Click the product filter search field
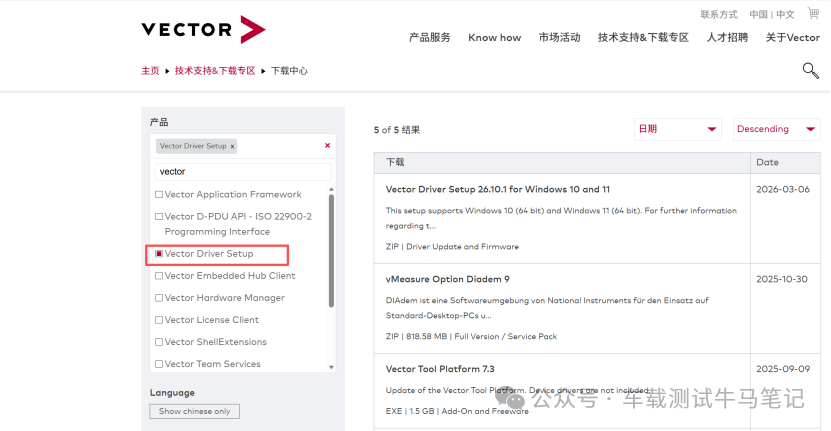This screenshot has height=431, width=831. (x=243, y=172)
